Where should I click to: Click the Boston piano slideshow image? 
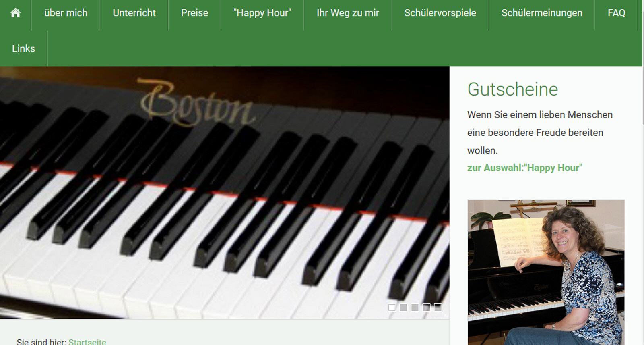(225, 193)
